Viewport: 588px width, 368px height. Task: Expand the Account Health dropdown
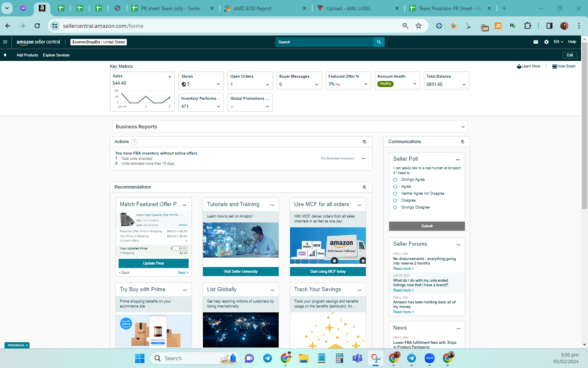pyautogui.click(x=415, y=84)
